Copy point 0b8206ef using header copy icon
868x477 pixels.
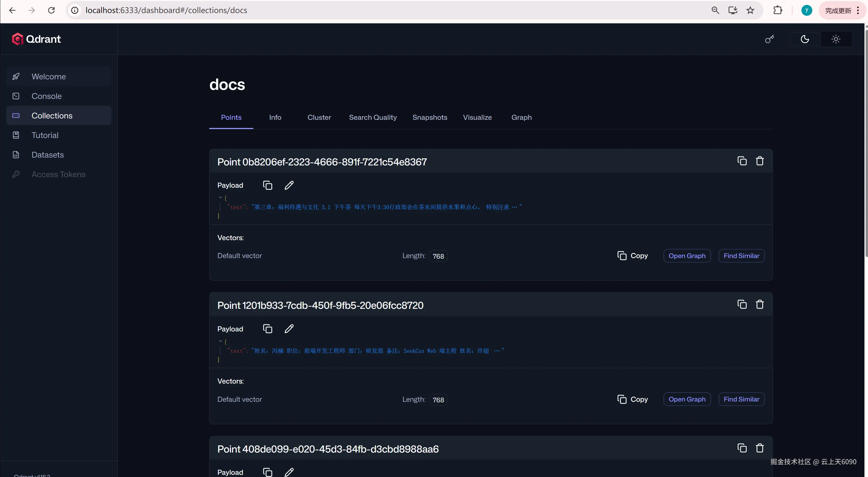pos(742,161)
